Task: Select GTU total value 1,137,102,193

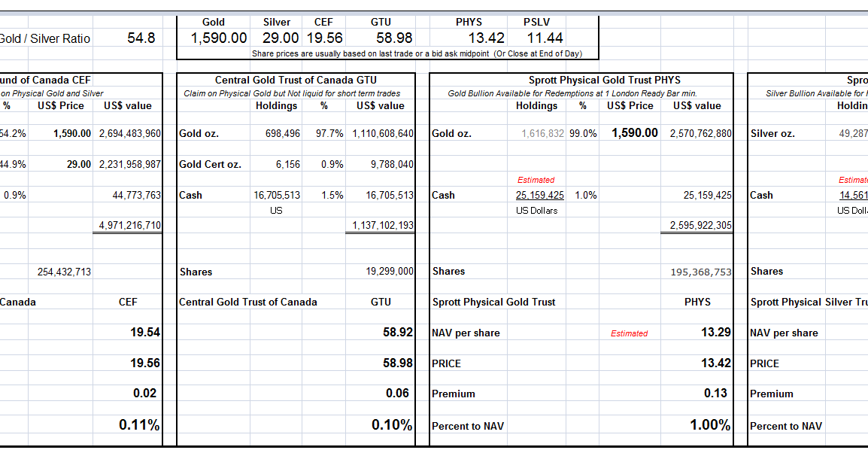Action: (383, 226)
